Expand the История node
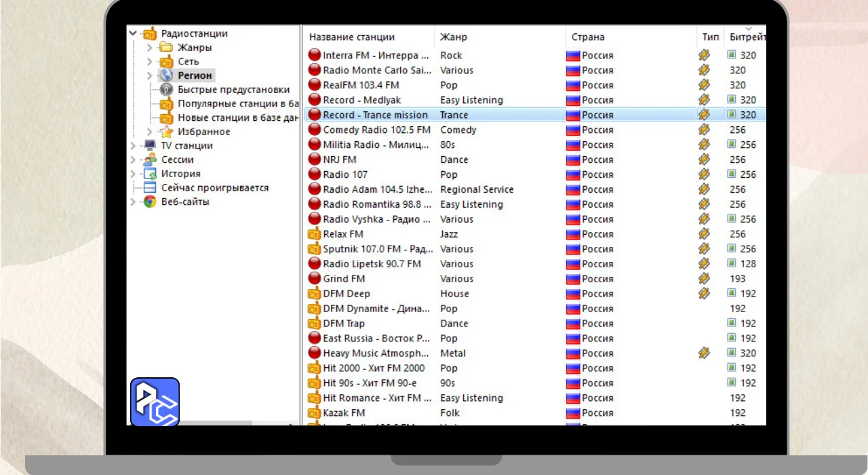 coord(133,174)
